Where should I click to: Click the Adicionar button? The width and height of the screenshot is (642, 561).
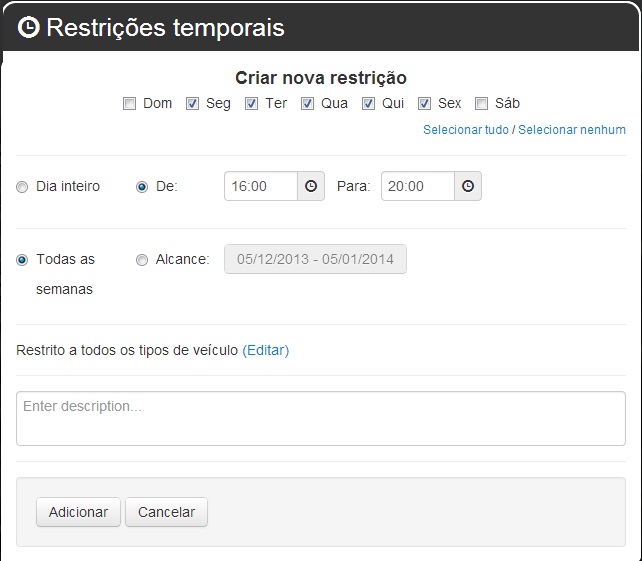click(78, 512)
